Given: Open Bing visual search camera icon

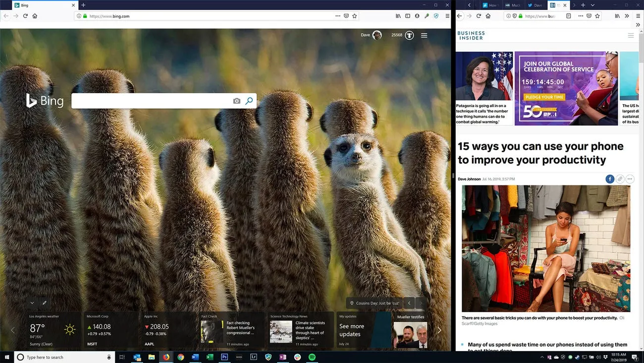Looking at the screenshot, I should pos(237,101).
